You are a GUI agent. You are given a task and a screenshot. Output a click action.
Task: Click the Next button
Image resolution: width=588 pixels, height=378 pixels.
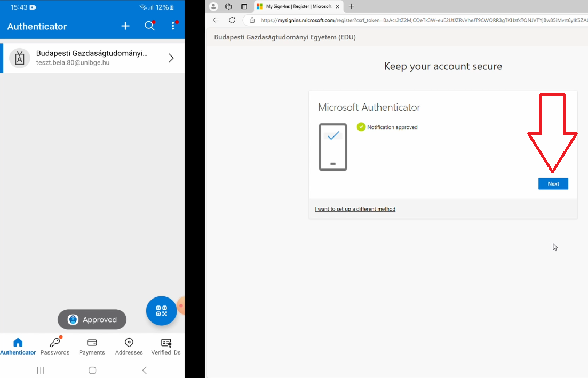click(553, 183)
